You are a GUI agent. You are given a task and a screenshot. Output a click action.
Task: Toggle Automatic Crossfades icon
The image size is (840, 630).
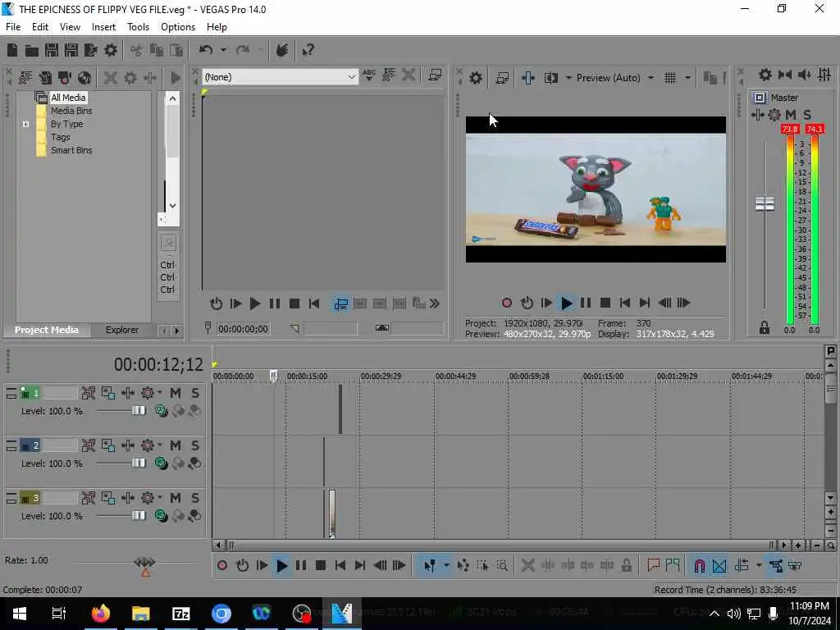pyautogui.click(x=719, y=566)
